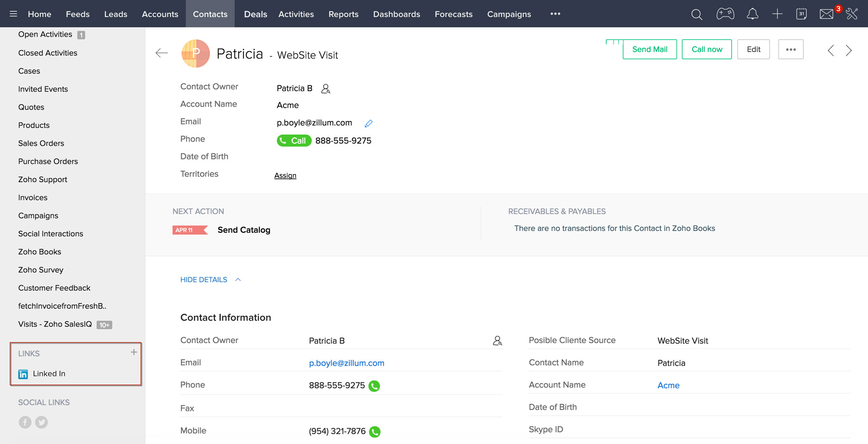The height and width of the screenshot is (444, 868).
Task: Click the plus icon to create record
Action: [777, 14]
